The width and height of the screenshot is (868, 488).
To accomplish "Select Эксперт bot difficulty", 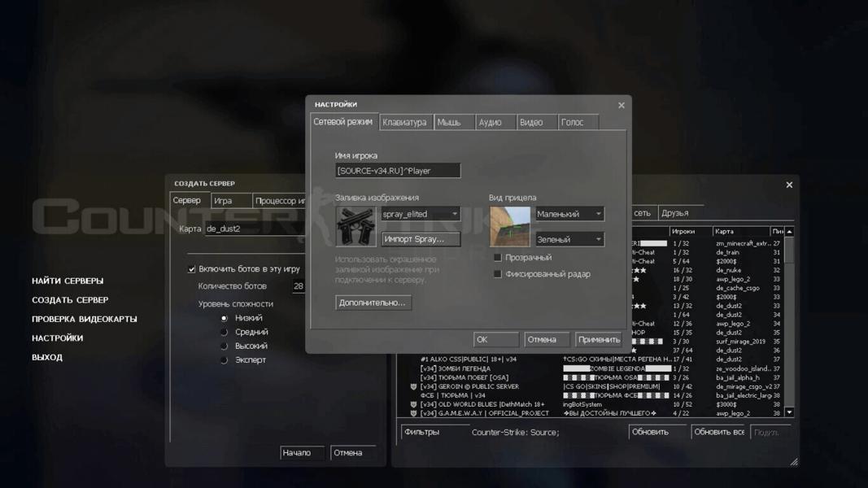I will [x=225, y=360].
